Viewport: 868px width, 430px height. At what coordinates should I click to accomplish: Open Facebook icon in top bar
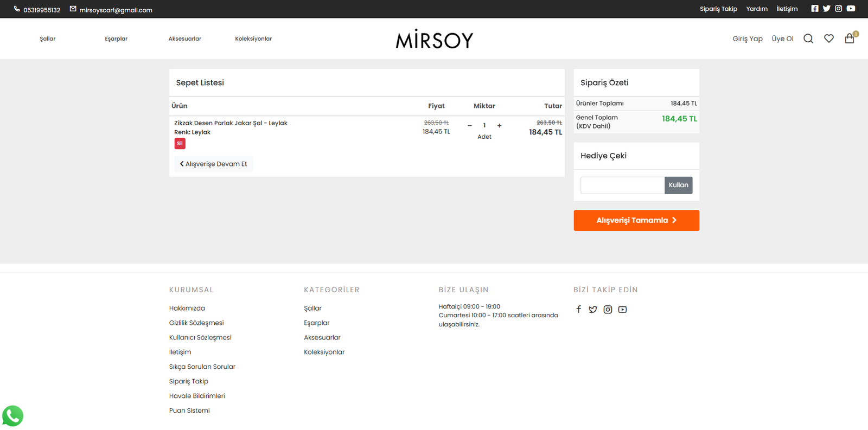(814, 9)
